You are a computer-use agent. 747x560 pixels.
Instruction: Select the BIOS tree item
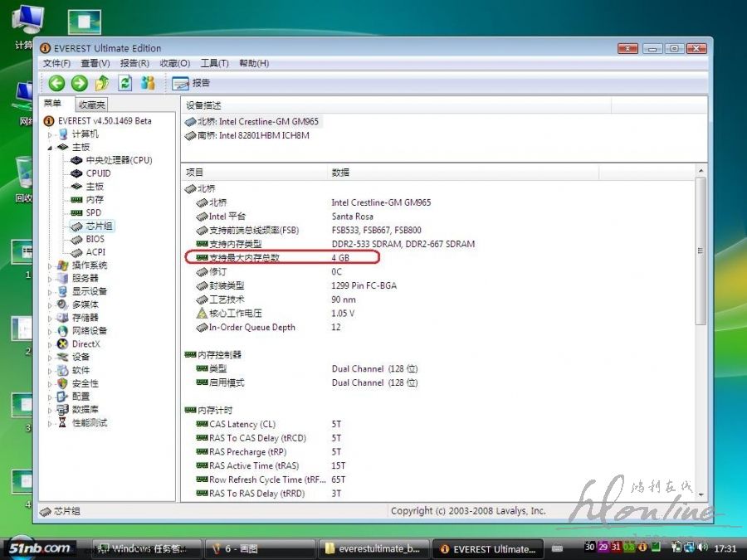click(x=95, y=239)
